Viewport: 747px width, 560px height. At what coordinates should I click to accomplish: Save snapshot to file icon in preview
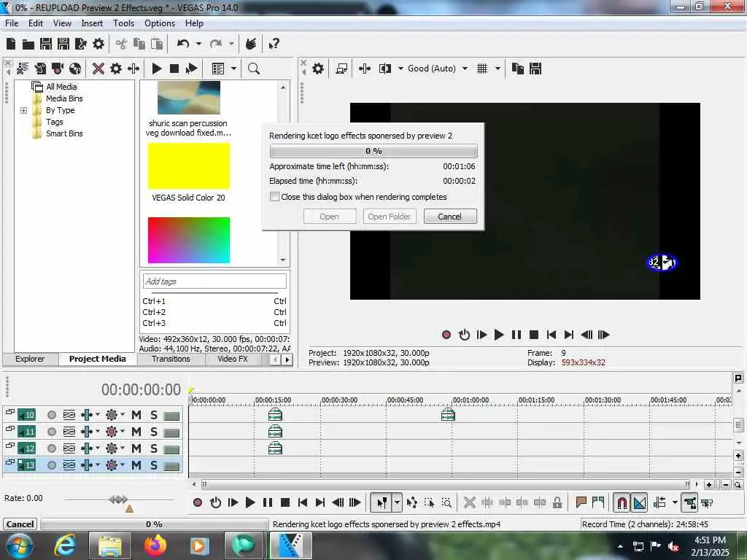[x=535, y=69]
